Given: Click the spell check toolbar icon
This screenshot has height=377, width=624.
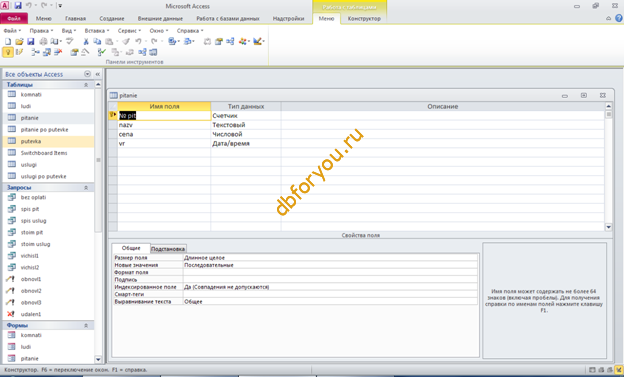Looking at the screenshot, I should click(x=70, y=41).
